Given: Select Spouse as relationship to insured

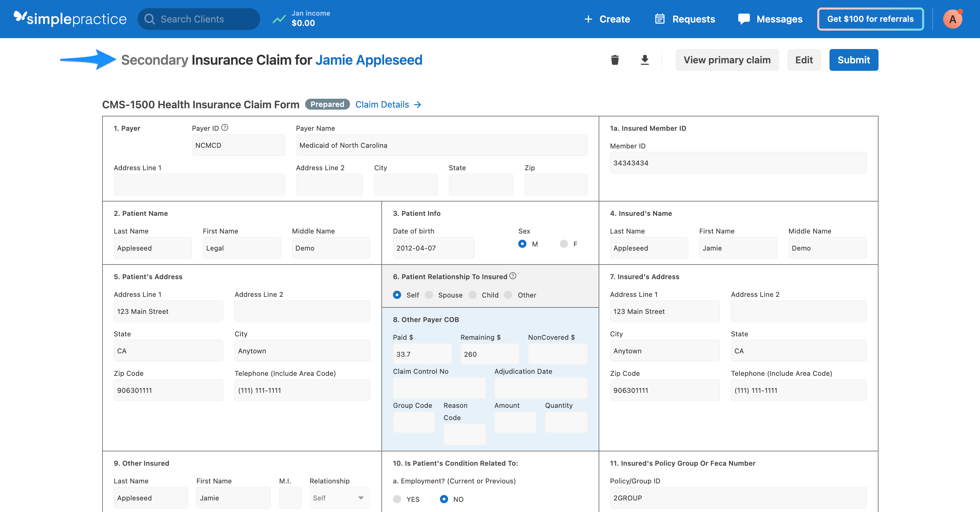Looking at the screenshot, I should pyautogui.click(x=429, y=295).
